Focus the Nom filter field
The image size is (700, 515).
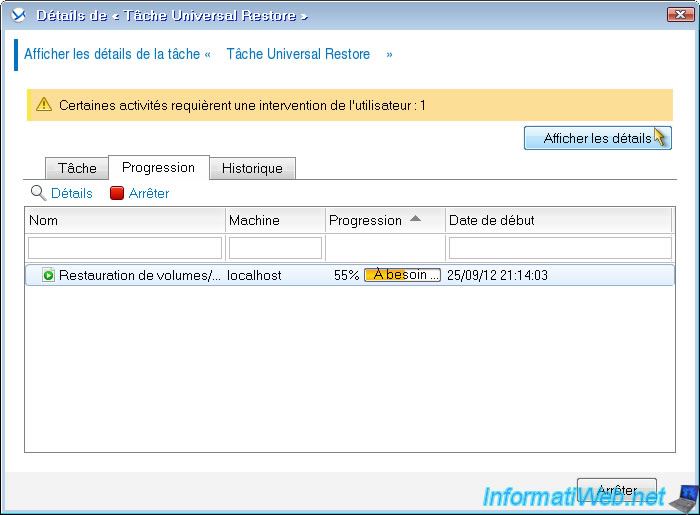point(125,248)
